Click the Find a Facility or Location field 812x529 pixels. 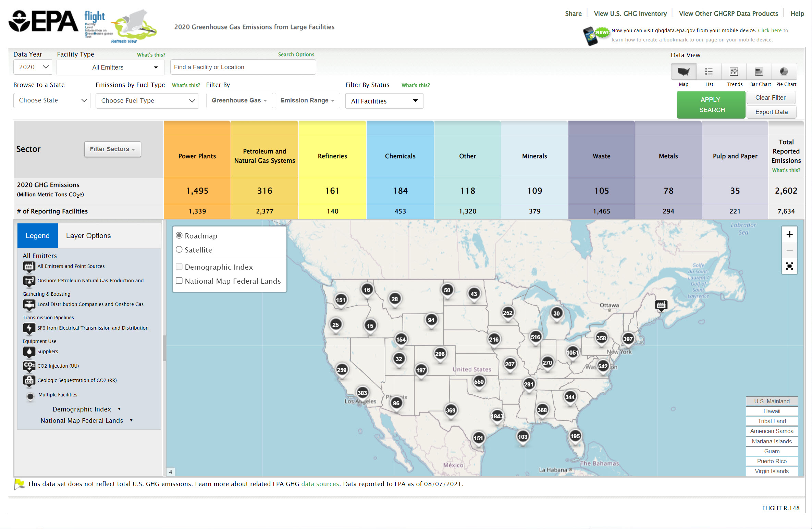pos(243,67)
